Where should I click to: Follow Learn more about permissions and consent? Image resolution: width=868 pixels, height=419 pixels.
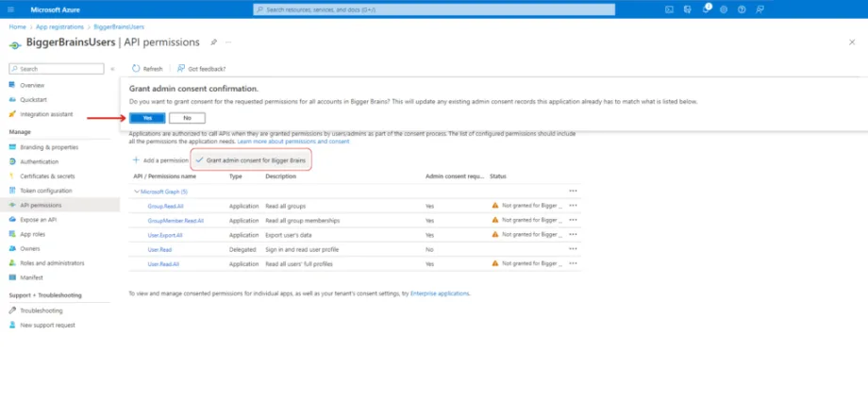[x=293, y=142]
